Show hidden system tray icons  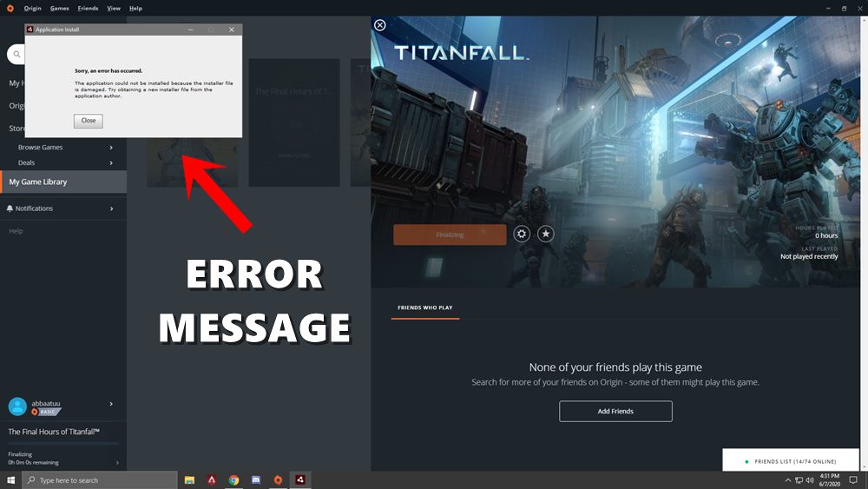[788, 480]
